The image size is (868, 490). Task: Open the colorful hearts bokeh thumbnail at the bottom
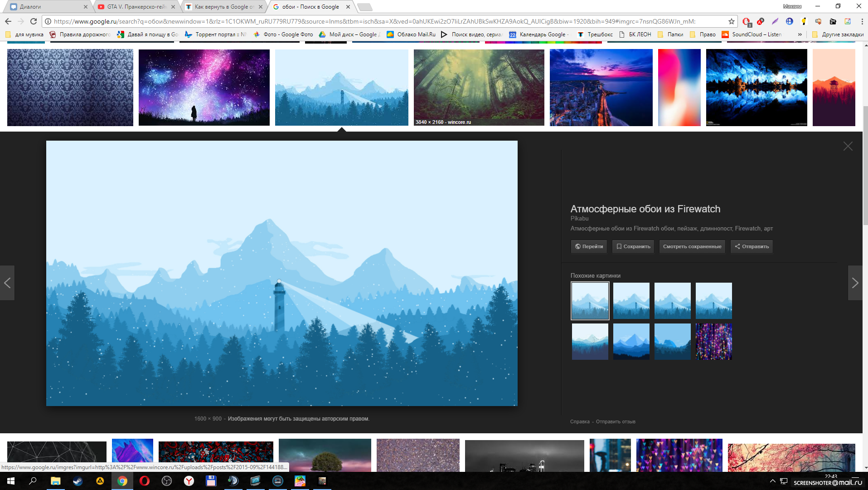click(x=679, y=455)
